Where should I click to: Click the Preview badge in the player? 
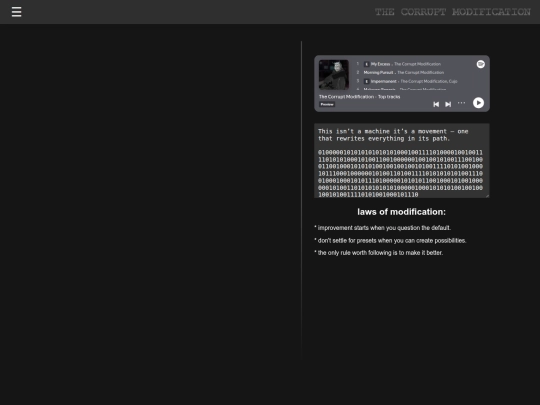pos(327,104)
